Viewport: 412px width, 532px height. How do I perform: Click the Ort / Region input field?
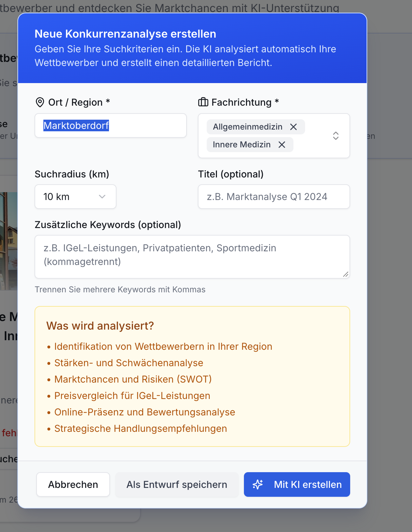pyautogui.click(x=111, y=125)
